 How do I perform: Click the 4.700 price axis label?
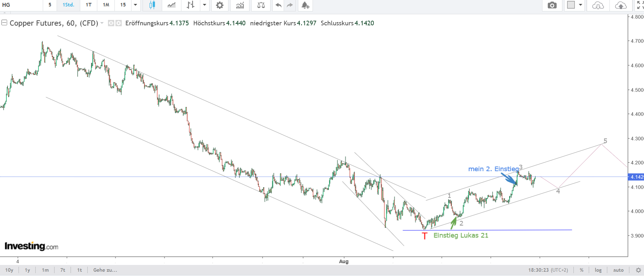pos(637,41)
